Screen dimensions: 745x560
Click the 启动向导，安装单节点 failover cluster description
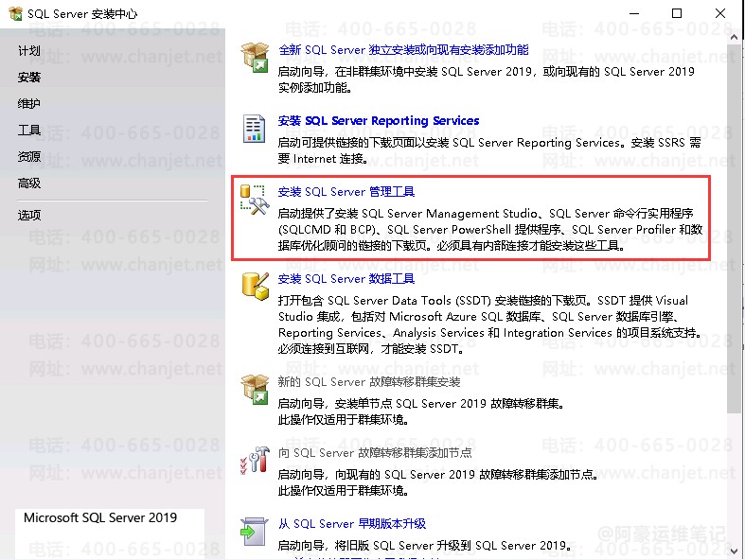coord(421,411)
